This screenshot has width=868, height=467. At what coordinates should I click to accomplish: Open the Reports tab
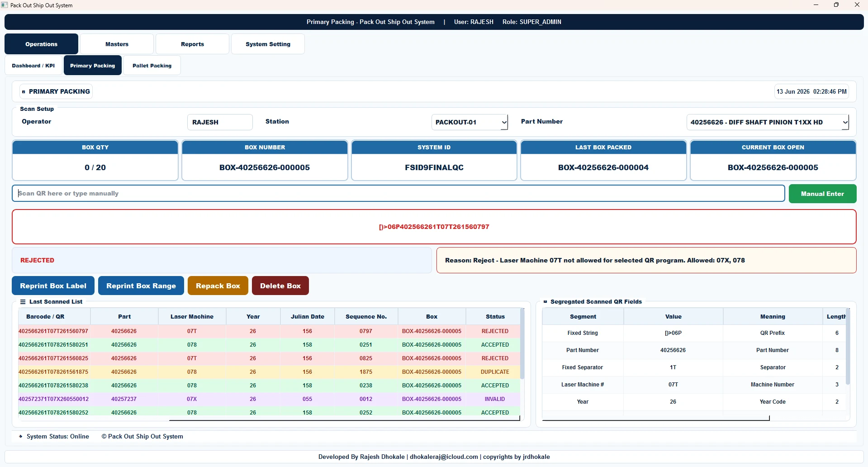click(192, 44)
